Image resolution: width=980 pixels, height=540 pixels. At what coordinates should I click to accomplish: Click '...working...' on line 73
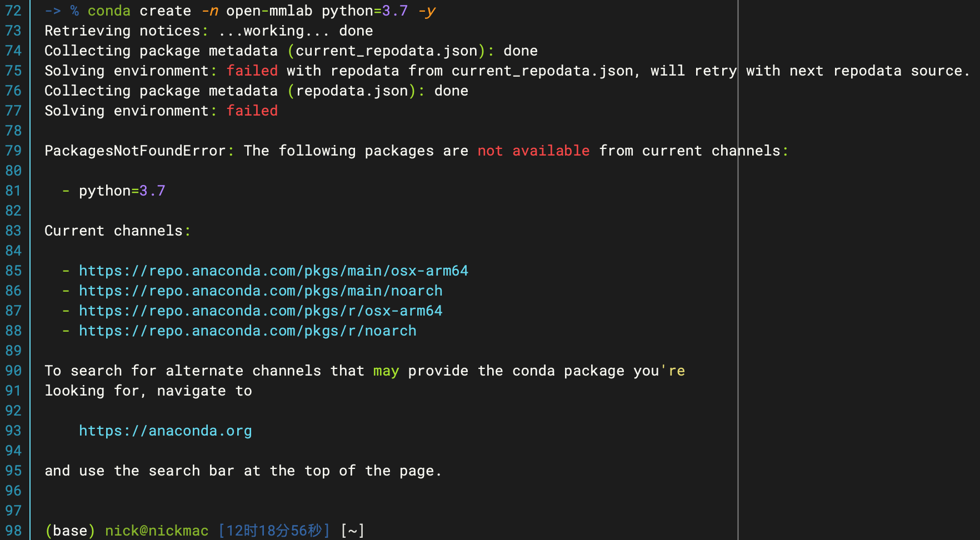[273, 31]
